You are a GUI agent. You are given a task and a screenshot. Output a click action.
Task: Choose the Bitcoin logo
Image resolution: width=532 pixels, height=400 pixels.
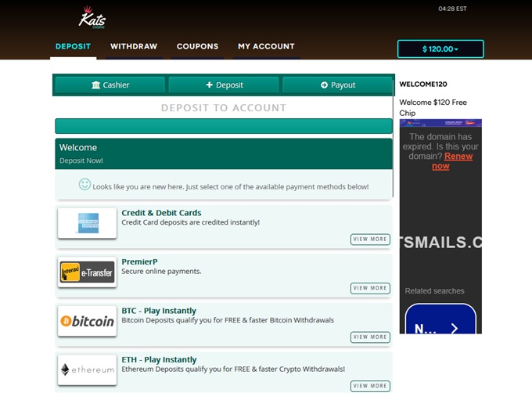point(87,321)
